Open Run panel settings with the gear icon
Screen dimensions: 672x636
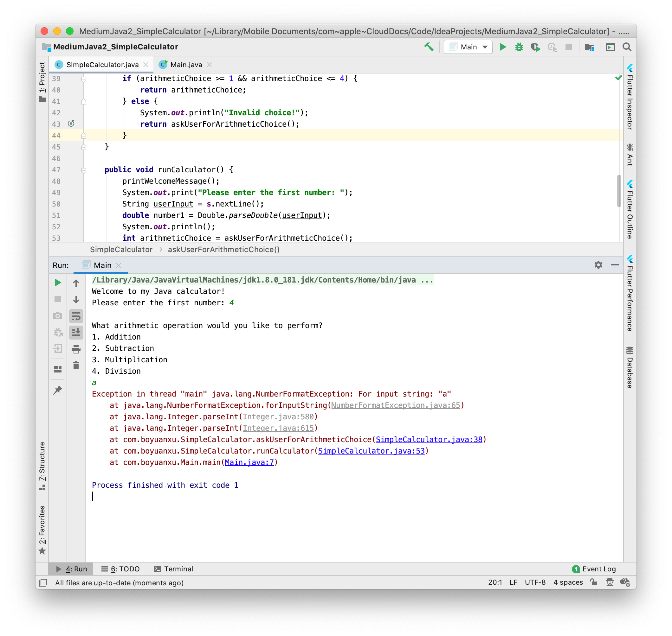click(x=599, y=265)
